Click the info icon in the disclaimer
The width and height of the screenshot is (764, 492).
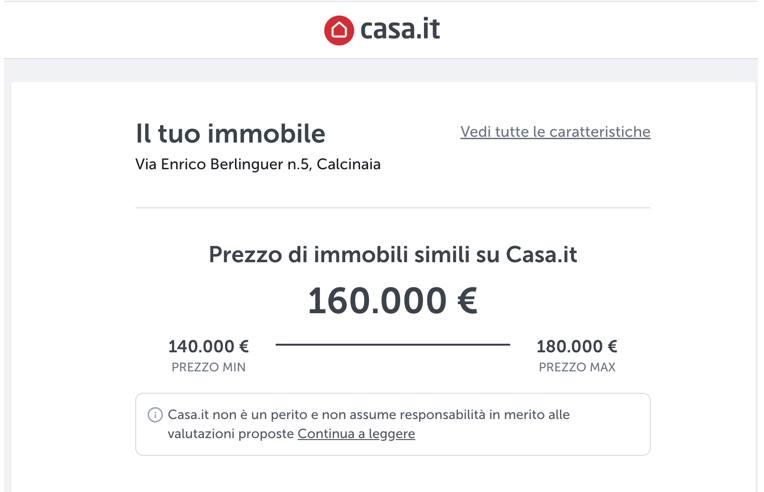coord(155,415)
